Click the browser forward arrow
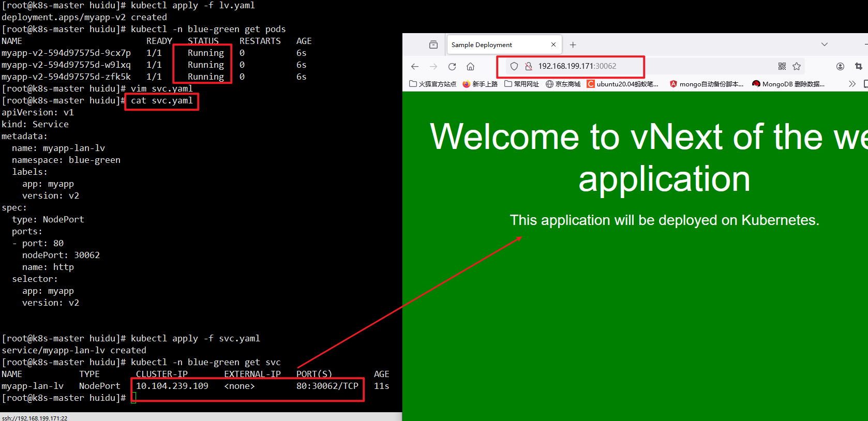 coord(433,66)
